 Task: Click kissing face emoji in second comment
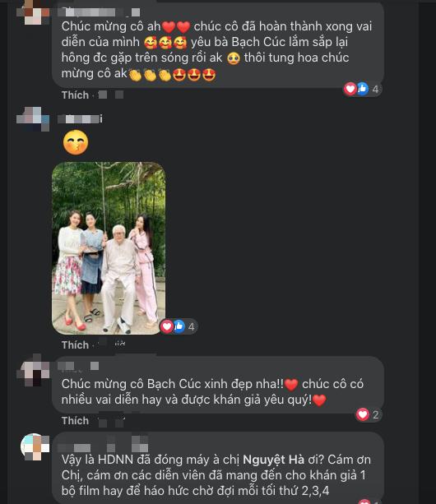[76, 142]
